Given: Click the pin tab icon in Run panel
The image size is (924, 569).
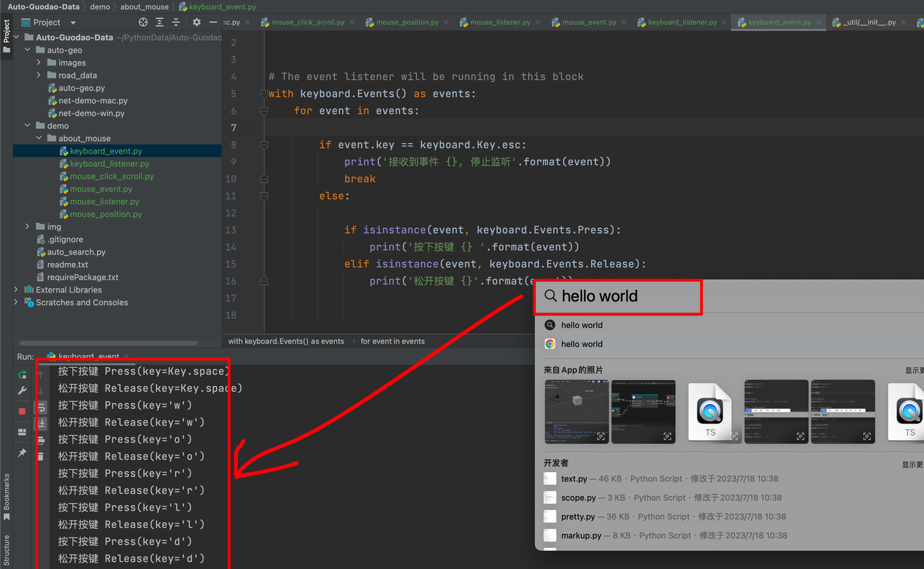Looking at the screenshot, I should click(x=22, y=453).
